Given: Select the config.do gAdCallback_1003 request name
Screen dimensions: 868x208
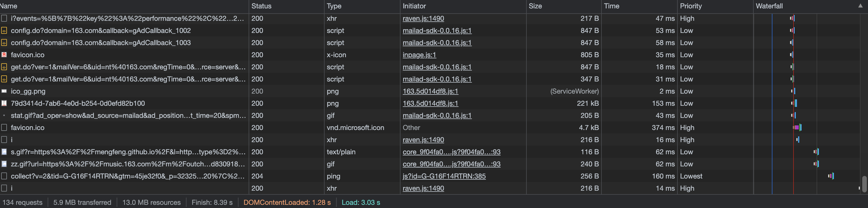Looking at the screenshot, I should (x=101, y=42).
